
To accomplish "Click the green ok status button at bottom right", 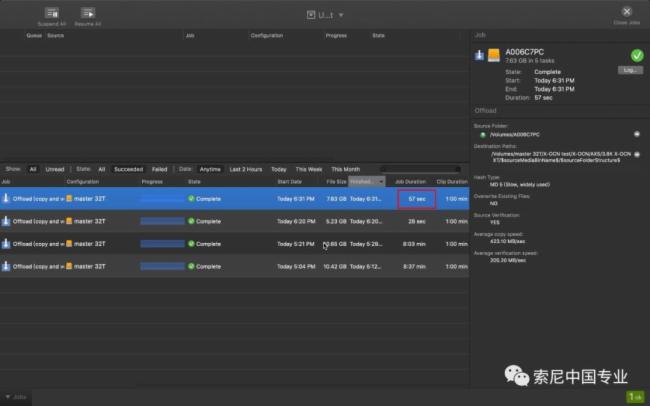I will [635, 396].
